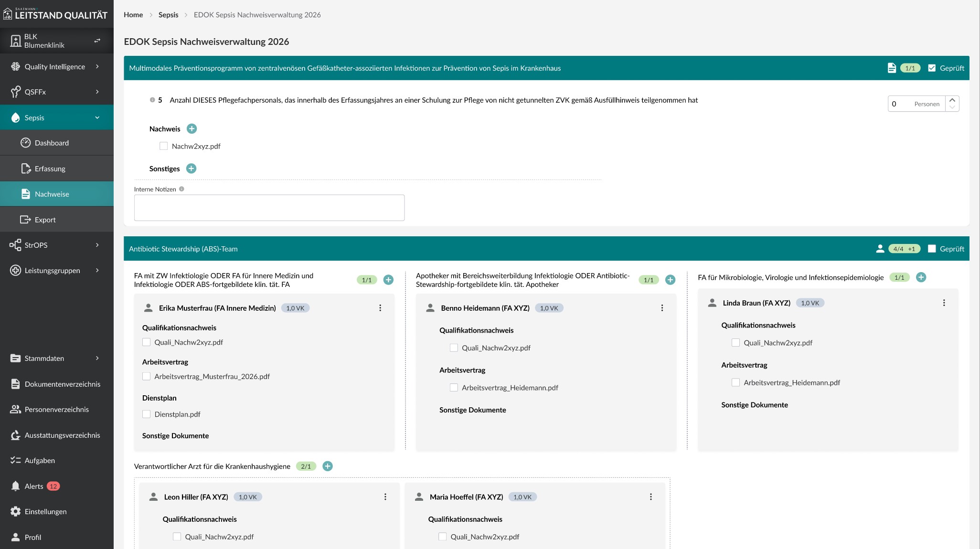The width and height of the screenshot is (980, 549).
Task: Add person to FA für Mikrobiologie group
Action: (921, 277)
